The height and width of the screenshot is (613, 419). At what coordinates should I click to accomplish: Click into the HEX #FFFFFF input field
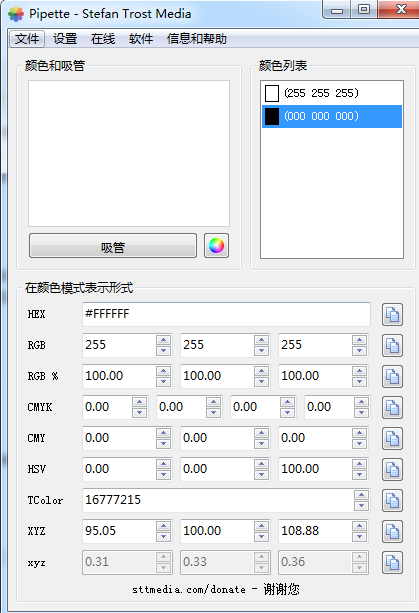[x=226, y=314]
